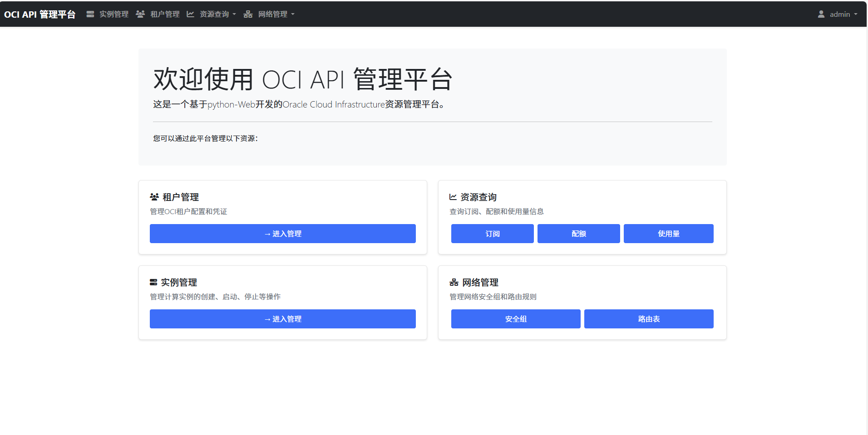Viewport: 868px width, 435px height.
Task: Click the users icon beside 租户管理 in navbar
Action: (140, 15)
